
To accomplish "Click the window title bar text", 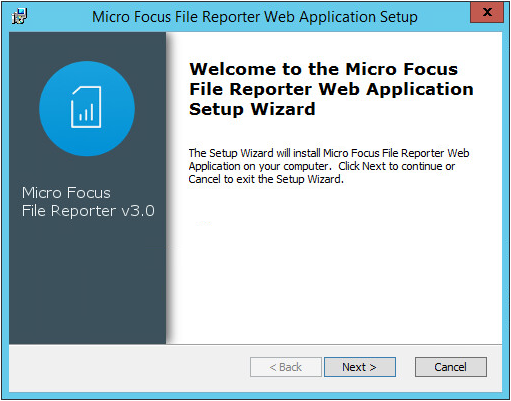I will point(255,17).
